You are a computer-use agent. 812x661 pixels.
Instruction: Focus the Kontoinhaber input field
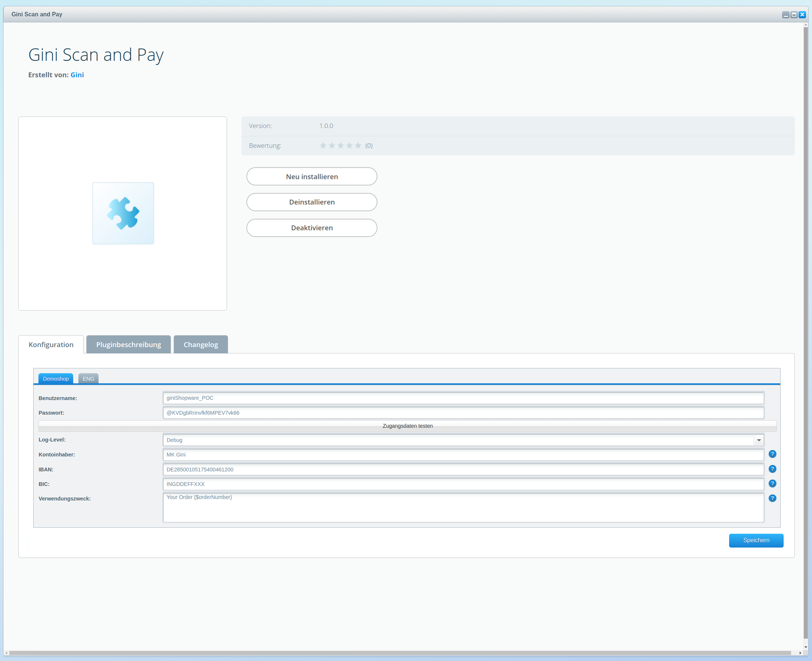[463, 455]
